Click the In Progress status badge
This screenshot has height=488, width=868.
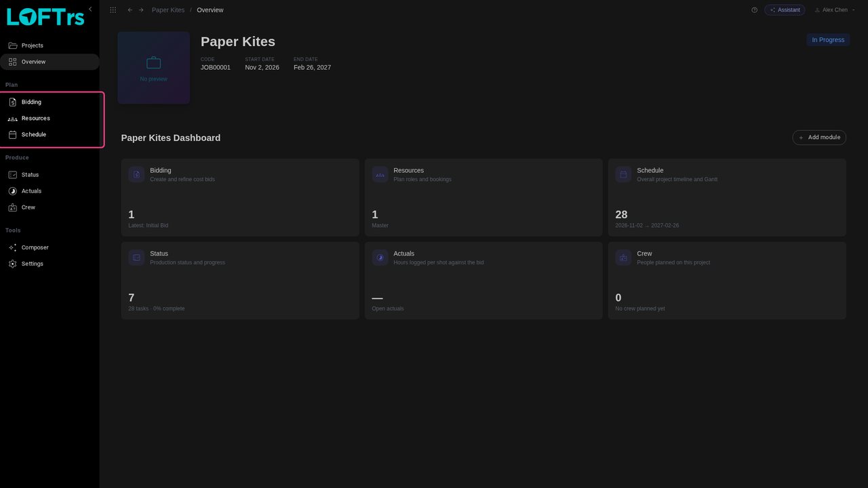(x=828, y=40)
